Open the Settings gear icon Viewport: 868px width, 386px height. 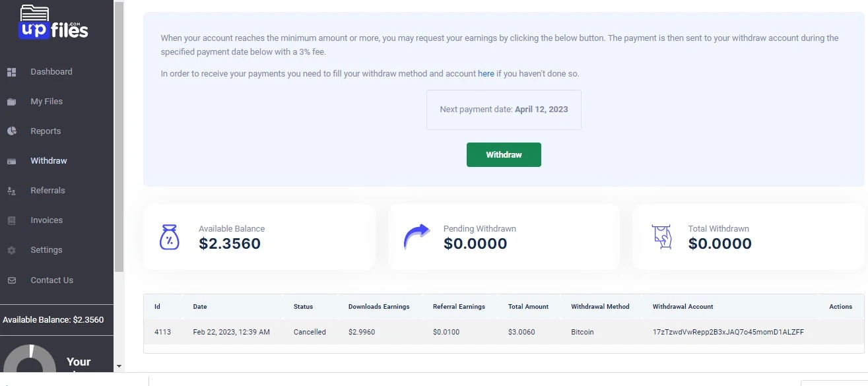(11, 250)
